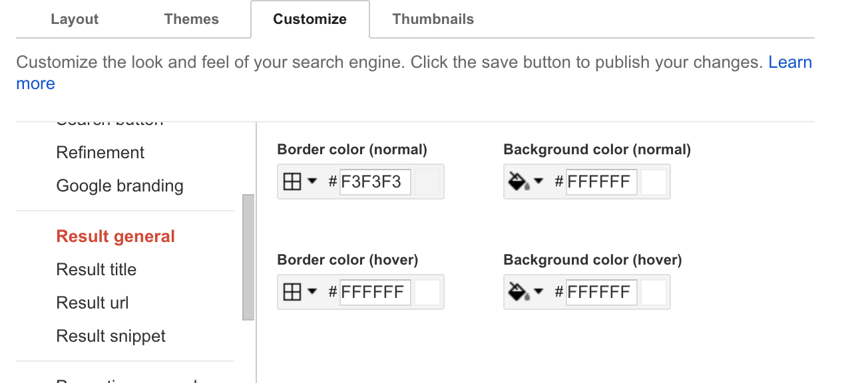Click paint bucket icon for normal background color
Screen dimensions: 868x383
[x=519, y=182]
